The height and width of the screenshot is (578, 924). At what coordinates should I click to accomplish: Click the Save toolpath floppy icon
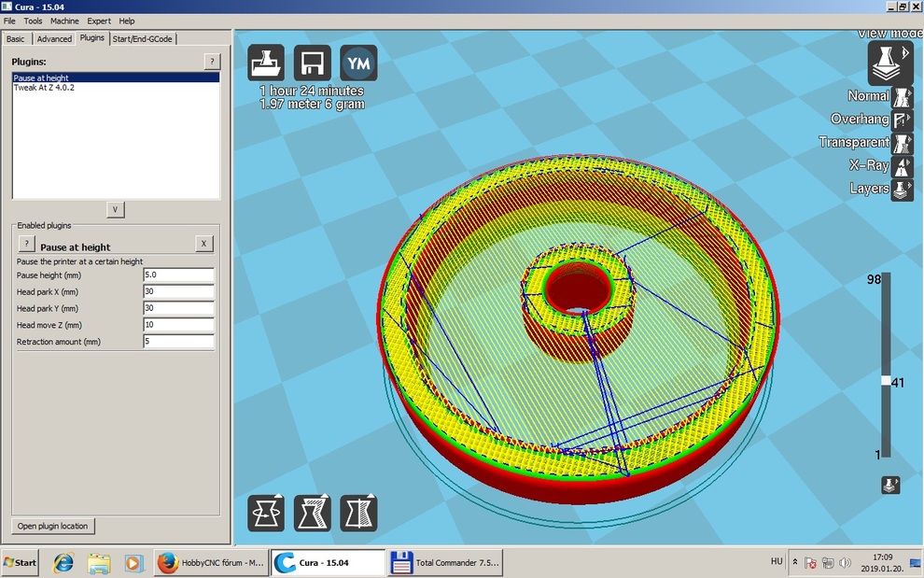point(313,63)
